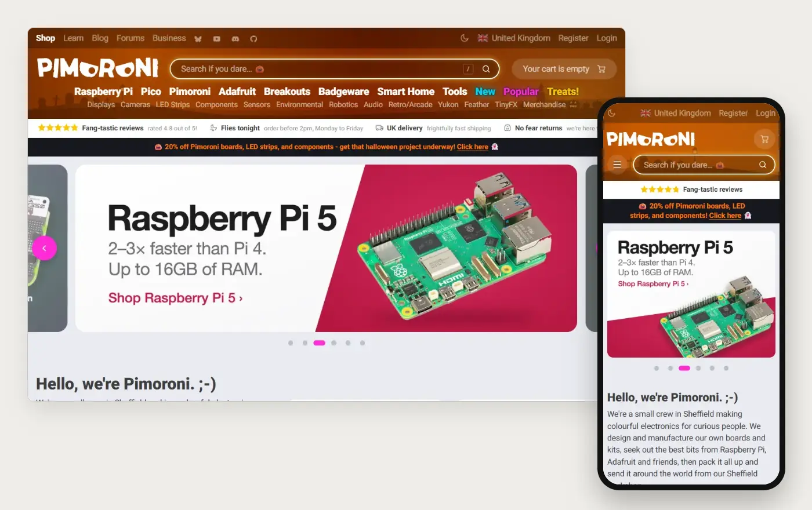Click the slash shortcut key in search bar
The image size is (812, 510).
(x=468, y=69)
